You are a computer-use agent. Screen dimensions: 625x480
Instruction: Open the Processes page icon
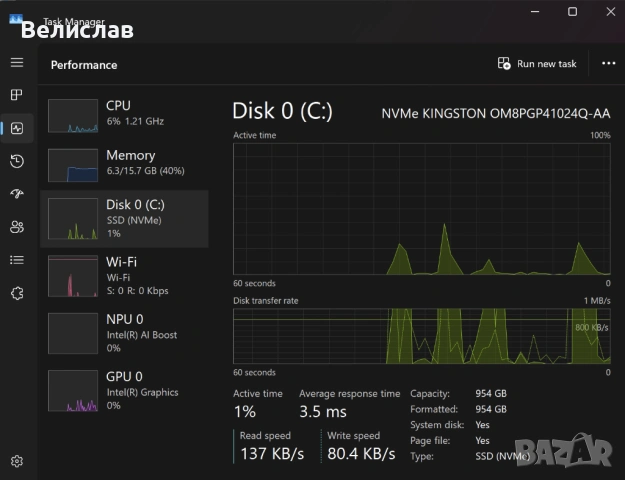17,95
